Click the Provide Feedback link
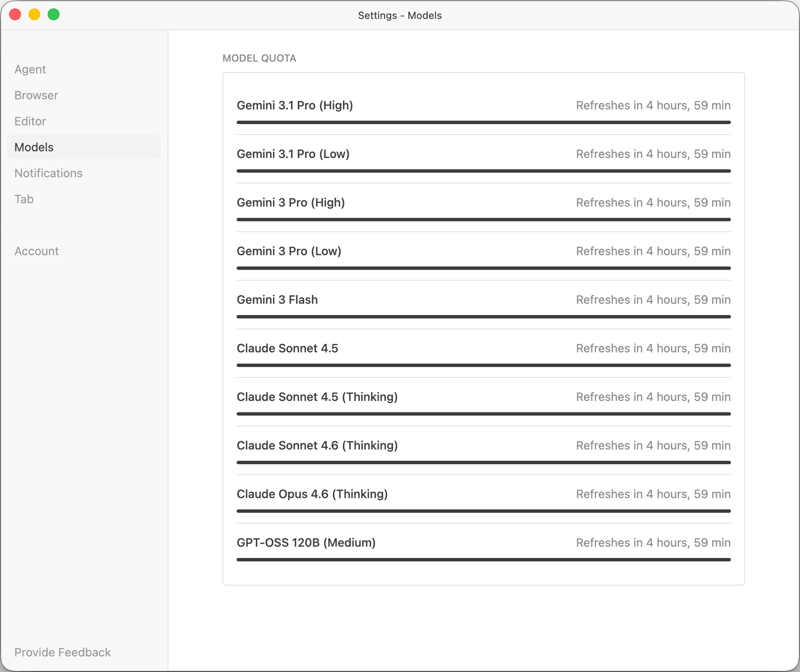800x672 pixels. coord(62,652)
